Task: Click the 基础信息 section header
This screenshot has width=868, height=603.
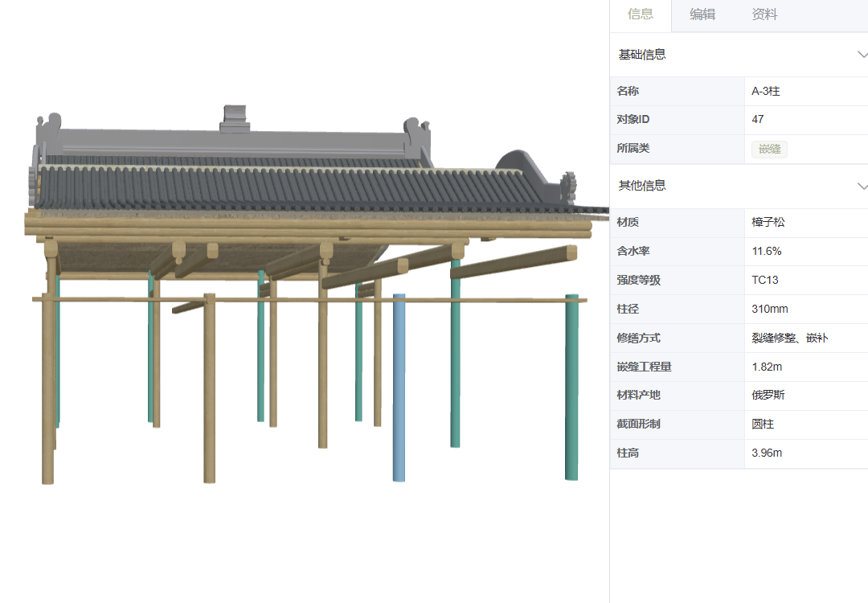Action: tap(739, 54)
